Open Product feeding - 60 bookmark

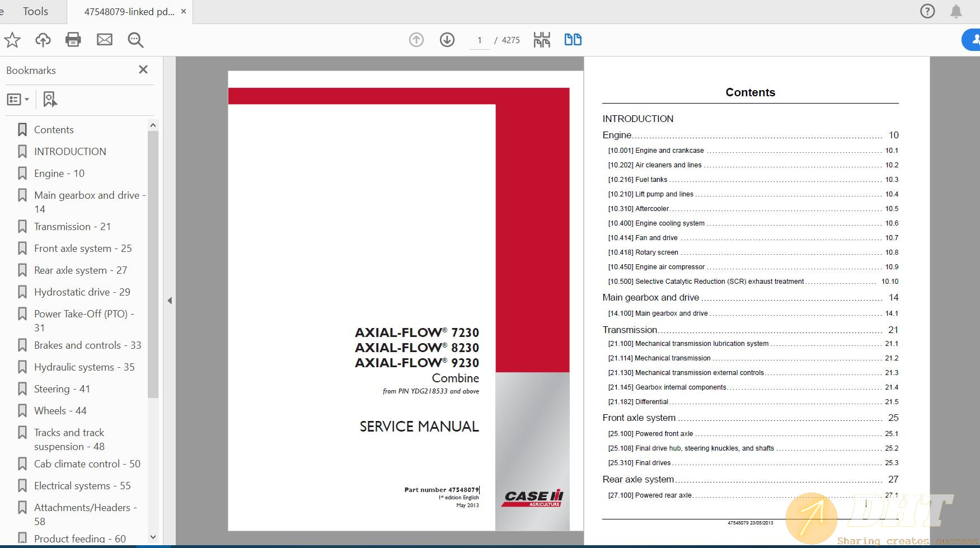[79, 538]
